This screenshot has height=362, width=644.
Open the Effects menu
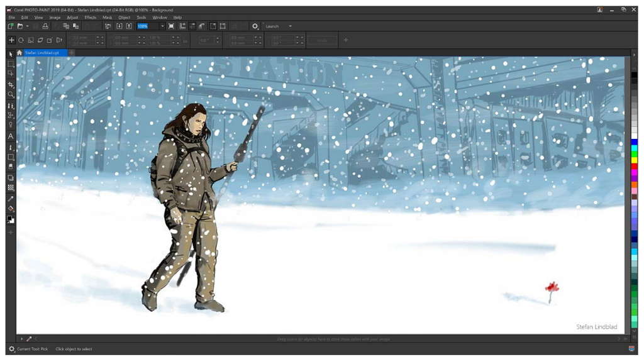(91, 18)
